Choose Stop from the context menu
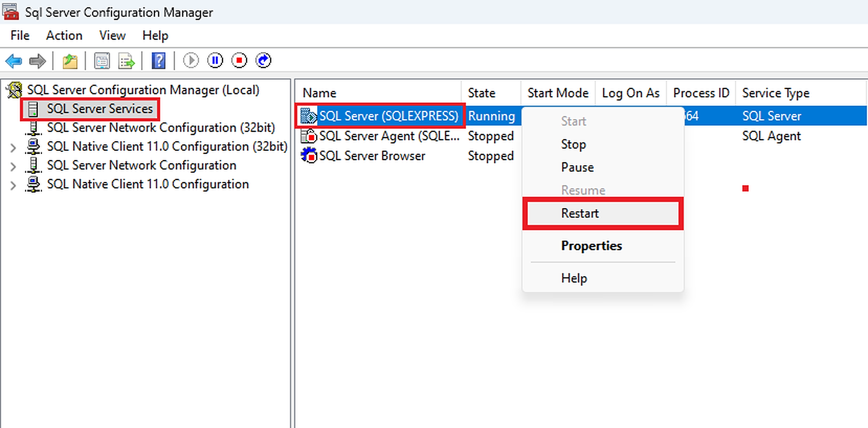This screenshot has width=868, height=428. 603,144
